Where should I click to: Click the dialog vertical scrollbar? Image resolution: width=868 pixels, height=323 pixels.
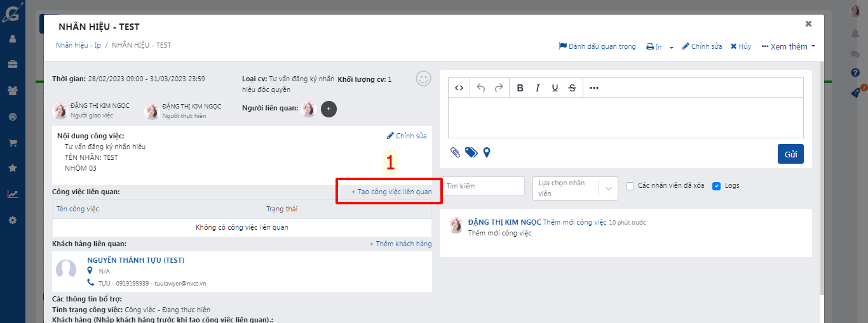tap(822, 178)
